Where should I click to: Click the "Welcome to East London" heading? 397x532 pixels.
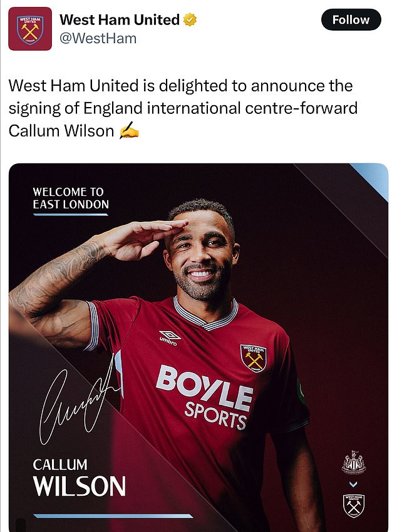[x=71, y=198]
